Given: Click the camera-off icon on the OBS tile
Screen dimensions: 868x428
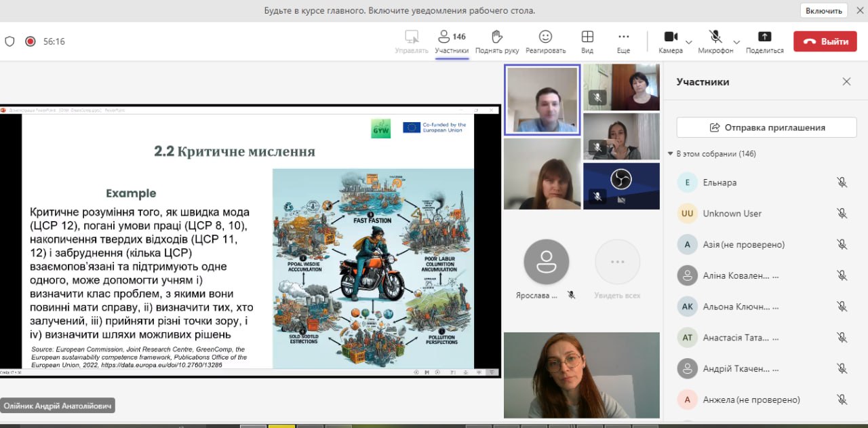Looking at the screenshot, I should coord(621,199).
